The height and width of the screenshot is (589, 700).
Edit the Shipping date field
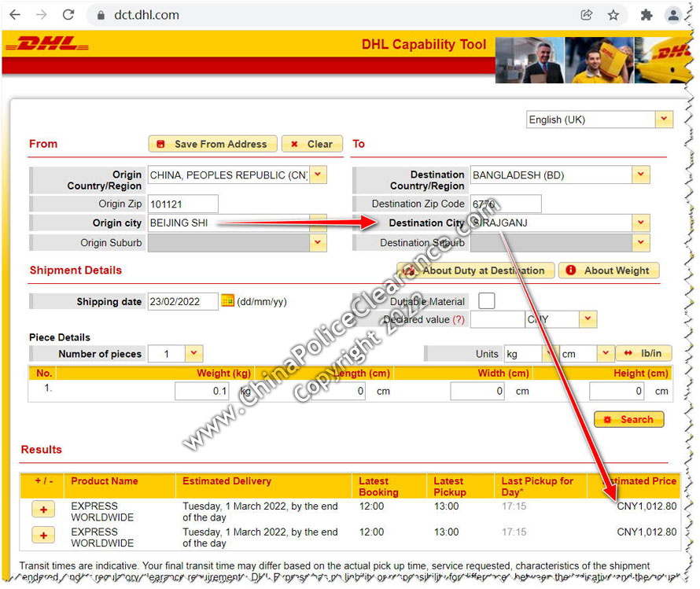(x=183, y=302)
